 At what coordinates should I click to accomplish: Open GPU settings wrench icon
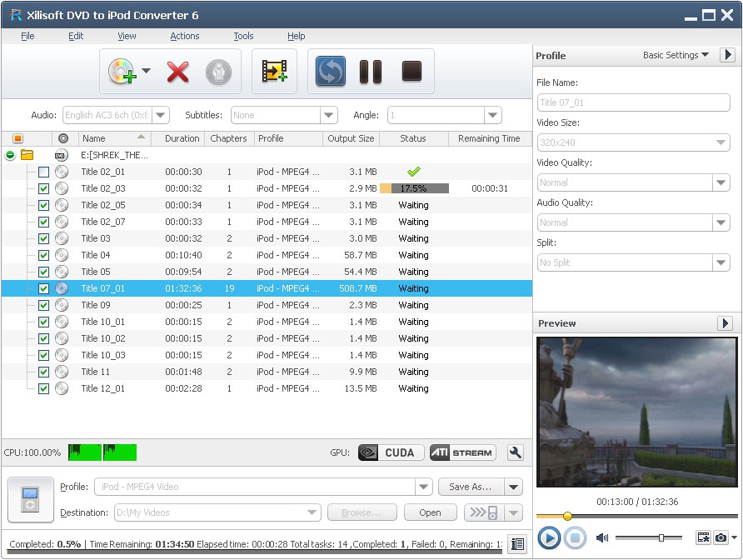[516, 452]
